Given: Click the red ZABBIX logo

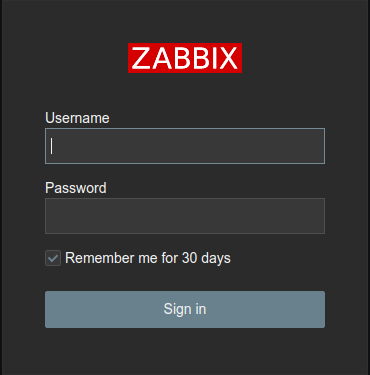Looking at the screenshot, I should click(185, 58).
